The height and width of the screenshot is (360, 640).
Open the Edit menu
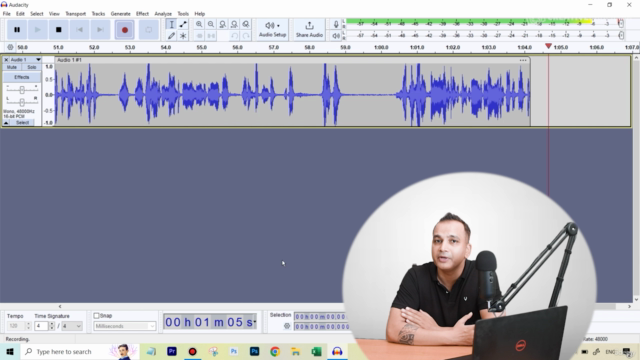pyautogui.click(x=20, y=13)
